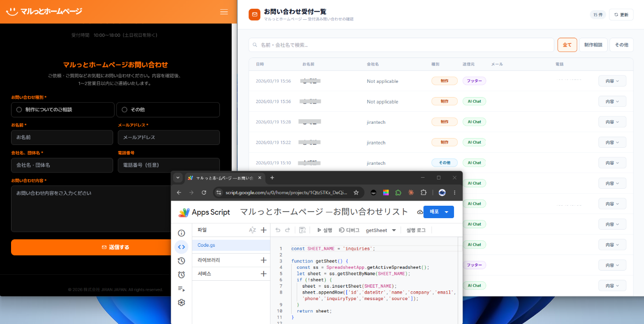The image size is (644, 324).
Task: Click the 15 件 count badge
Action: click(x=598, y=15)
